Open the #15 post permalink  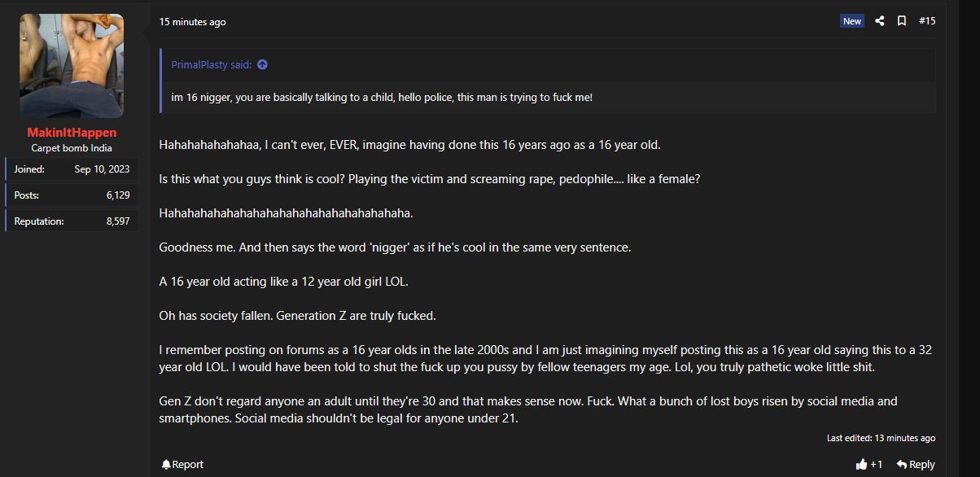927,21
